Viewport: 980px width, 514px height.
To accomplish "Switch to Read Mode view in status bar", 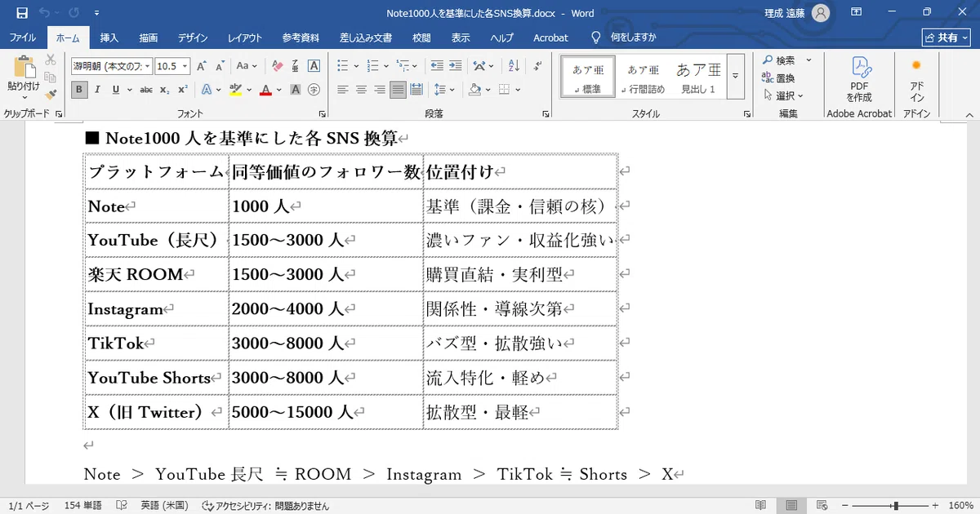I will [760, 506].
